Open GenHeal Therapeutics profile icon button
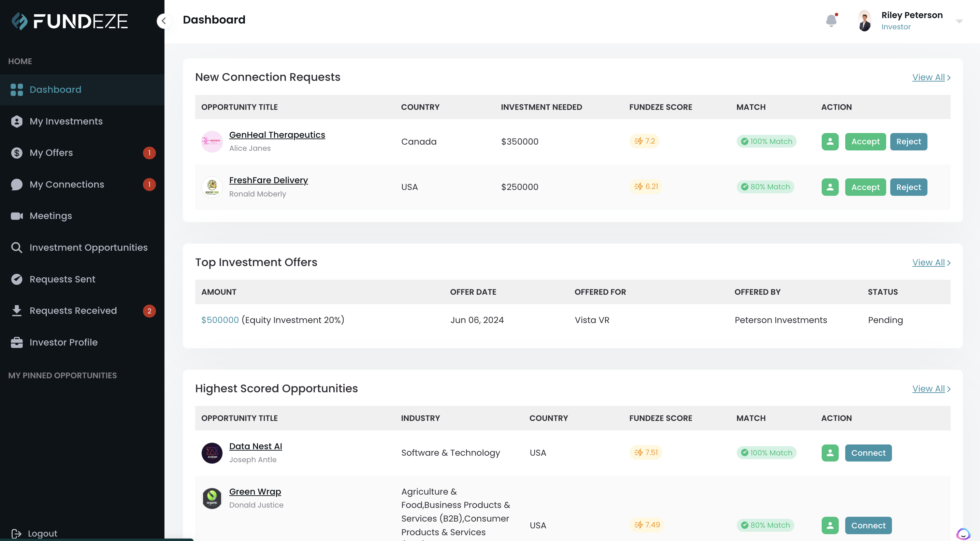The width and height of the screenshot is (980, 541). click(x=830, y=142)
